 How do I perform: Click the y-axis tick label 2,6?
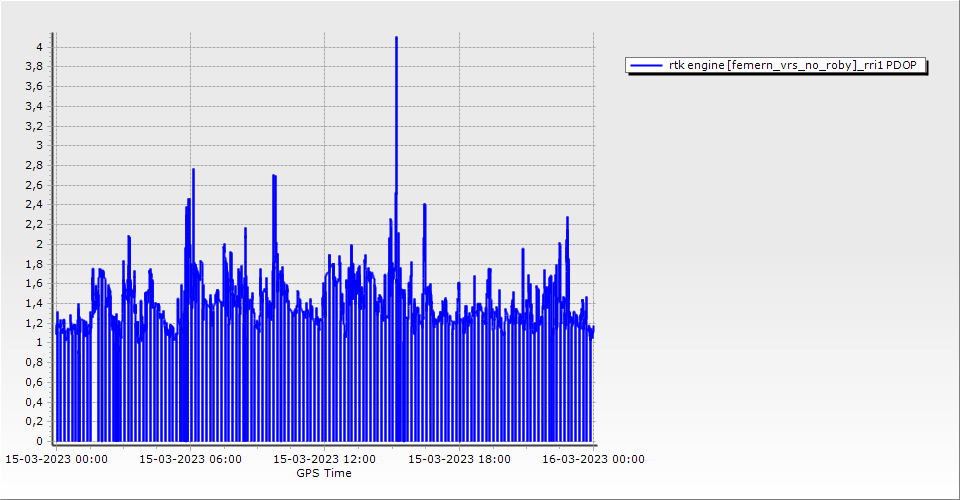[x=34, y=185]
